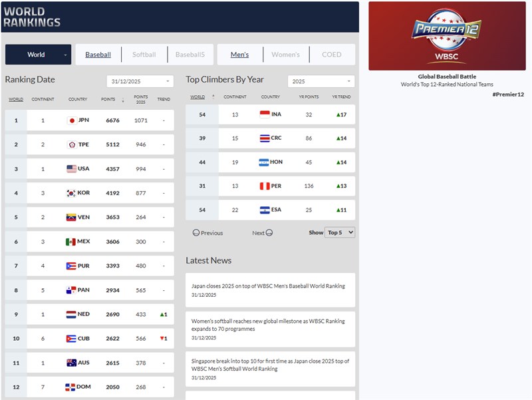This screenshot has width=532, height=400.
Task: Open the World ranking scope dropdown
Action: click(x=37, y=55)
